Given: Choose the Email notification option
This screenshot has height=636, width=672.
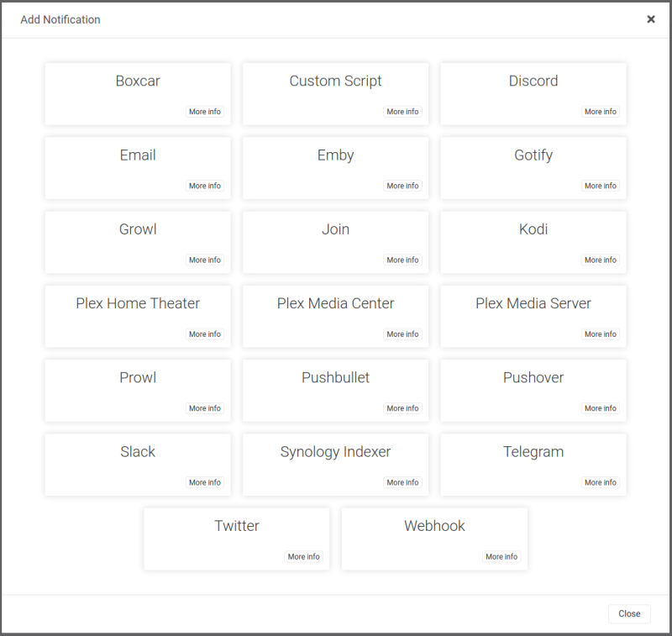Looking at the screenshot, I should click(138, 168).
